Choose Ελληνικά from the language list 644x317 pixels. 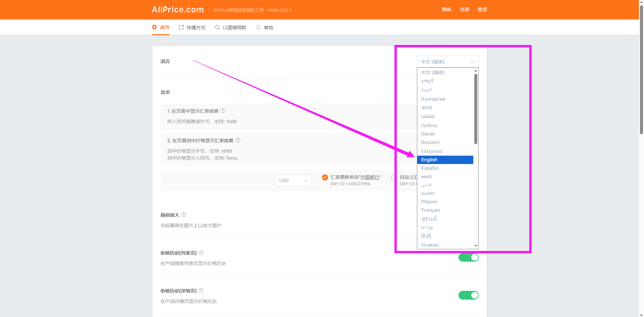click(x=445, y=151)
